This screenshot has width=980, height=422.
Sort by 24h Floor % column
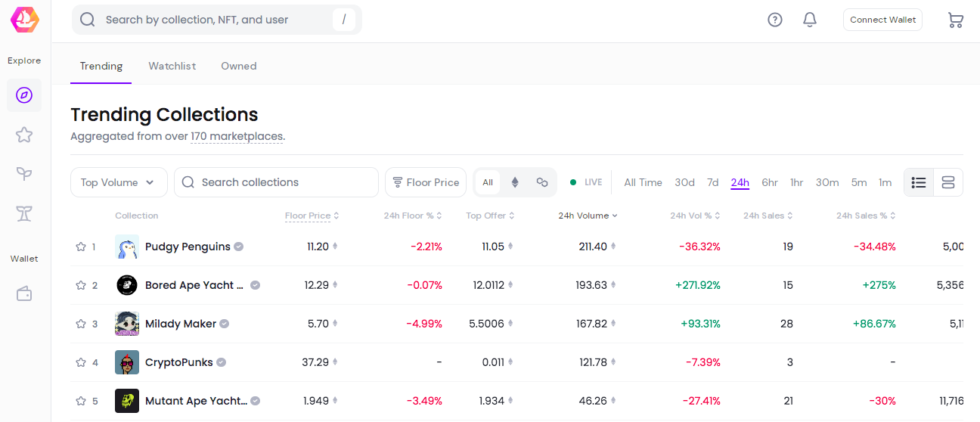[x=413, y=216]
